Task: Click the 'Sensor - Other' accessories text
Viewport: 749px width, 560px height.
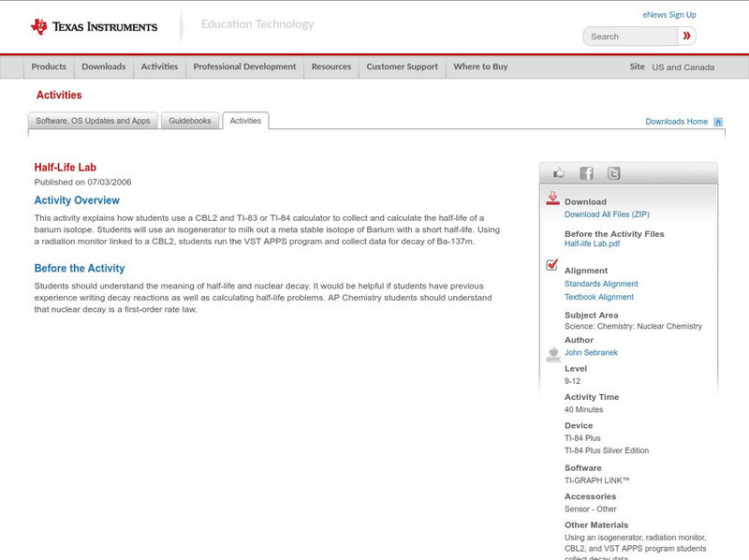Action: (591, 508)
